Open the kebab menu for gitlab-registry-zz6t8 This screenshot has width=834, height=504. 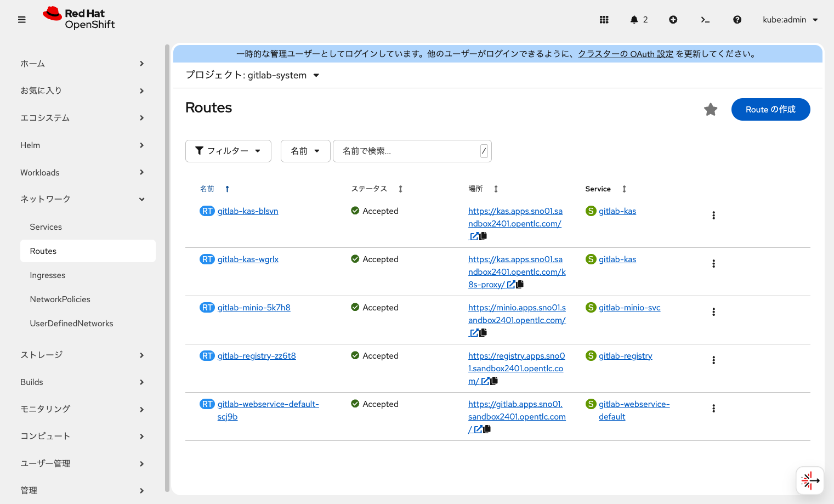(x=713, y=360)
